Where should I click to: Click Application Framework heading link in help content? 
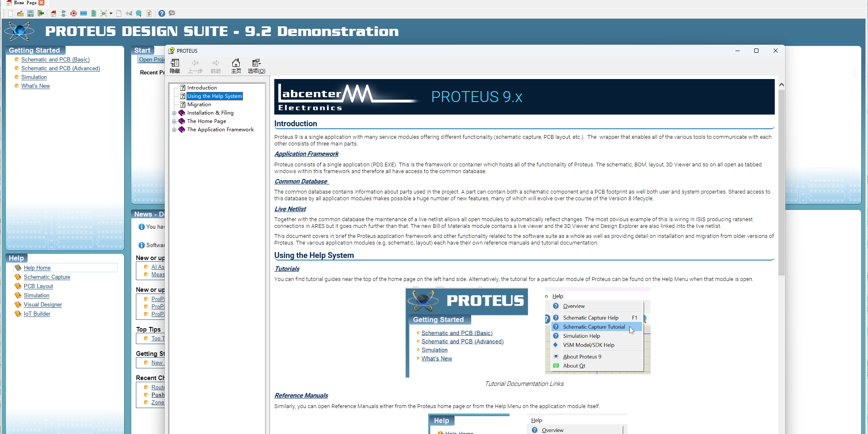tap(306, 154)
